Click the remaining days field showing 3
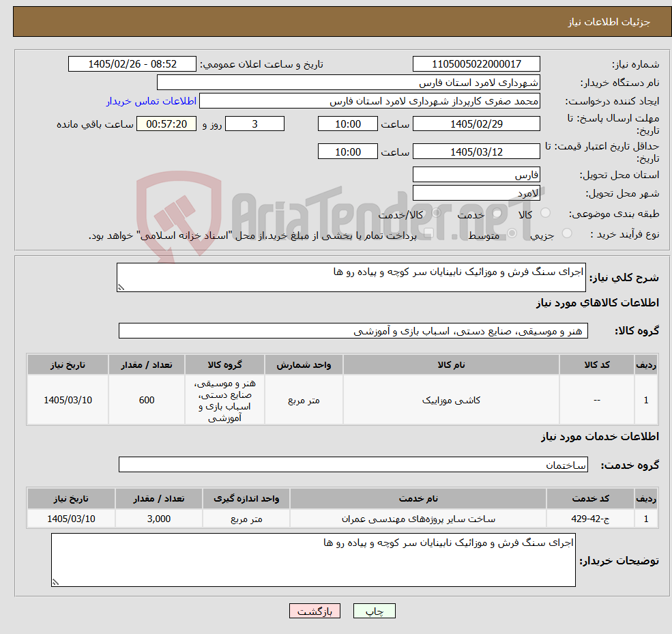Viewport: 672px width, 634px height. tap(254, 124)
